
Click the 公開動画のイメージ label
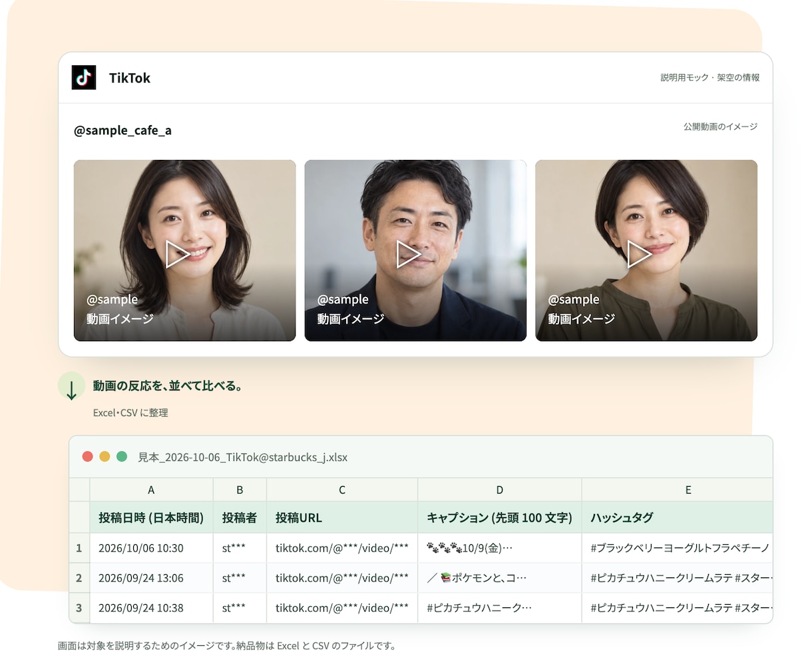pyautogui.click(x=720, y=127)
